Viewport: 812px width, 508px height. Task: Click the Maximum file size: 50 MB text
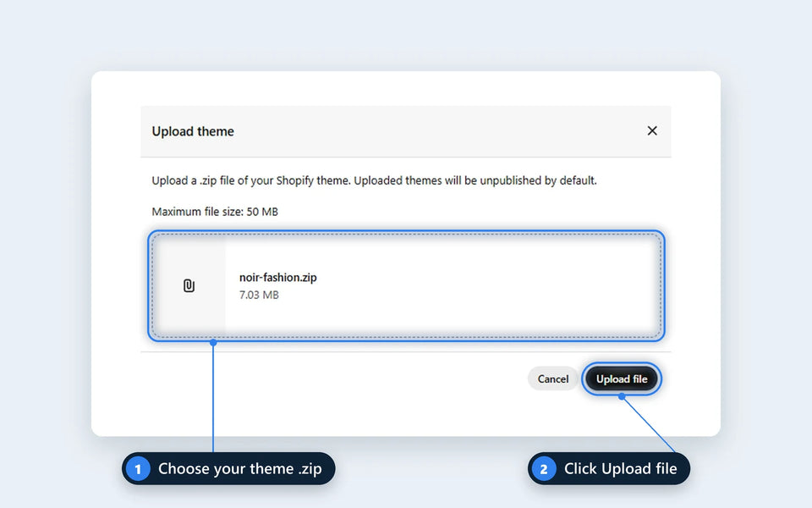pos(215,212)
